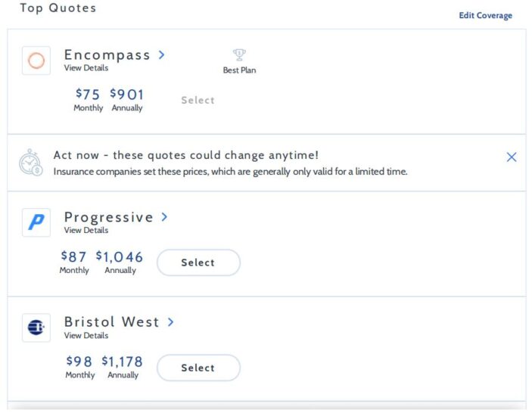Expand Progressive details via chevron arrow
Viewport: 532px width, 413px height.
[164, 217]
